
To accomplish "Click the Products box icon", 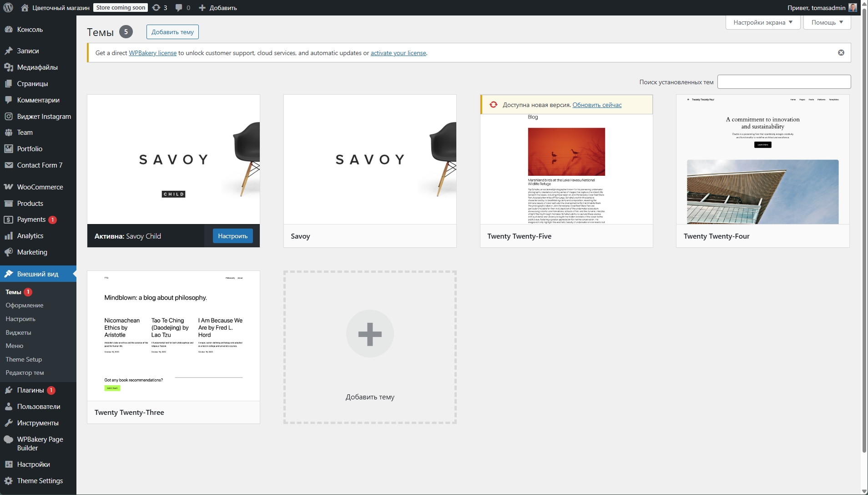I will (9, 204).
